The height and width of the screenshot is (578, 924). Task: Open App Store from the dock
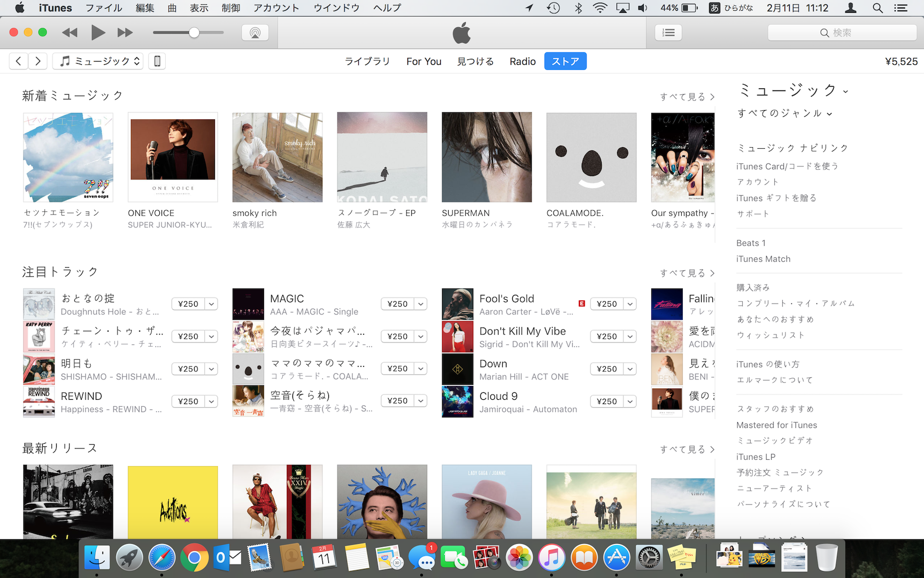617,558
